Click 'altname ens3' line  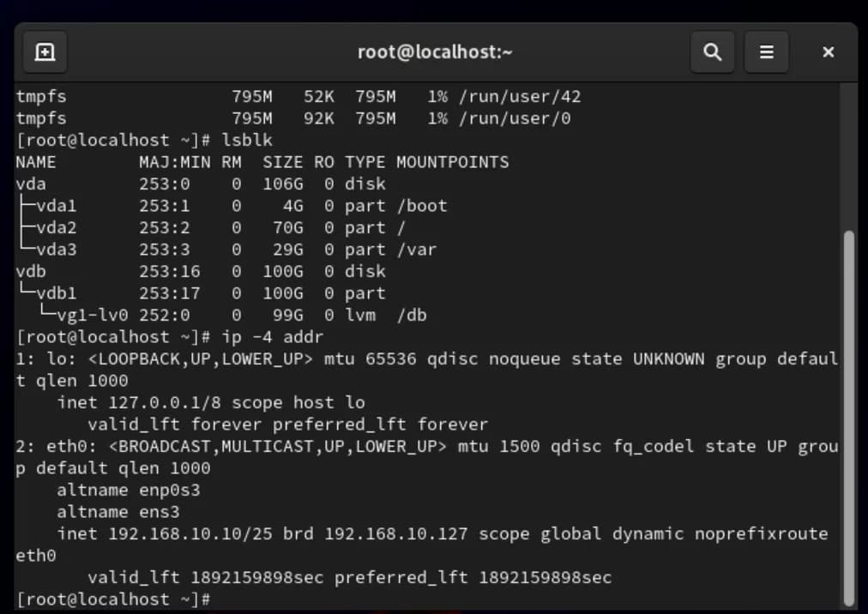pyautogui.click(x=118, y=512)
